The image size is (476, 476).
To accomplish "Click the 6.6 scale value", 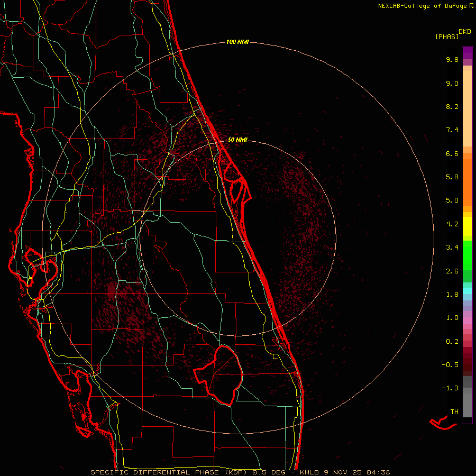I will pyautogui.click(x=452, y=153).
